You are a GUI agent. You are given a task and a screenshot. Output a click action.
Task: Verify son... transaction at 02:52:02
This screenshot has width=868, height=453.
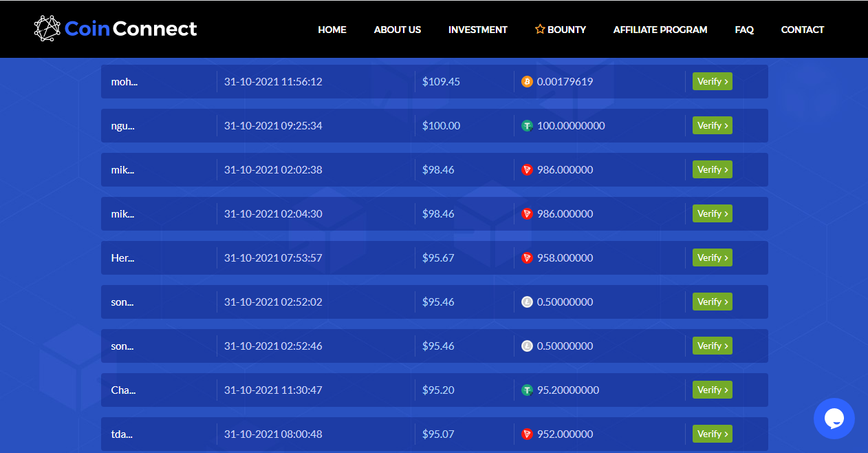pos(713,302)
